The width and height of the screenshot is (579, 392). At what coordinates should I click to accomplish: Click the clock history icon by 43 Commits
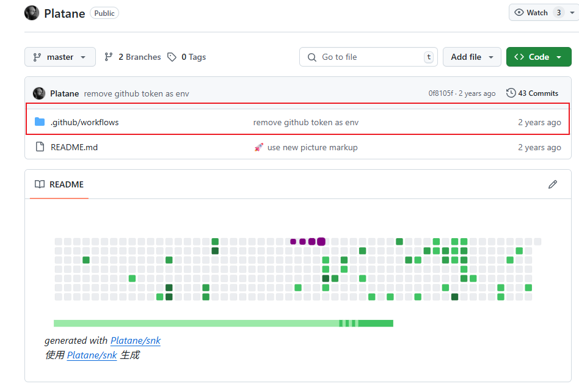coord(511,93)
